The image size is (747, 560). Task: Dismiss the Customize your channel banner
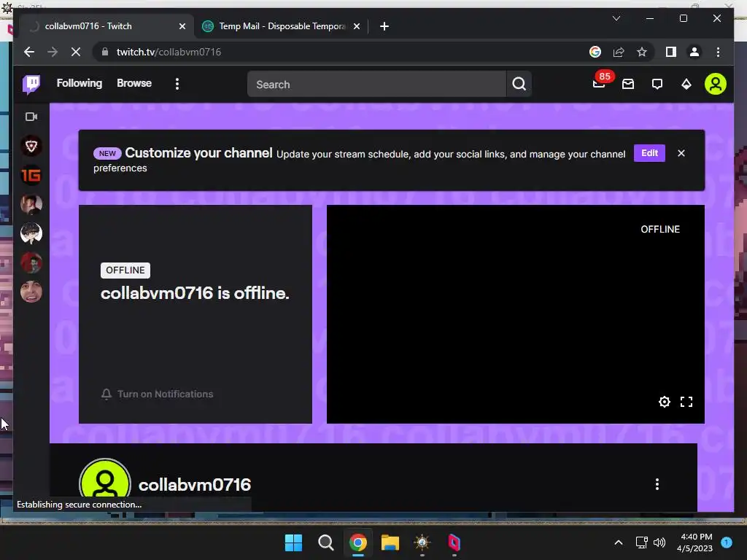pos(681,153)
